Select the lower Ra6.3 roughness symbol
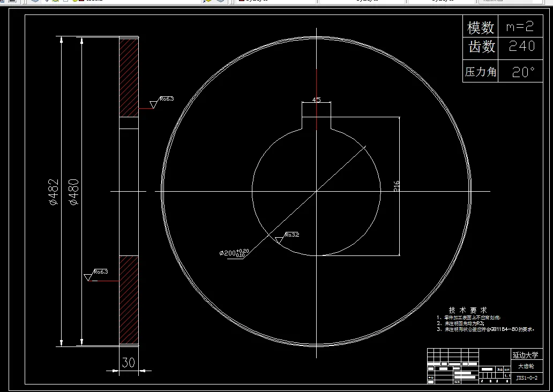 (96, 275)
